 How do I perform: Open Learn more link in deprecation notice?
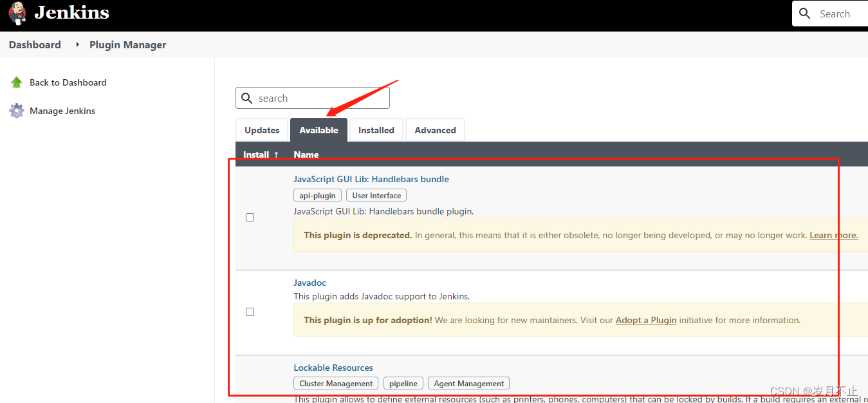pos(833,235)
